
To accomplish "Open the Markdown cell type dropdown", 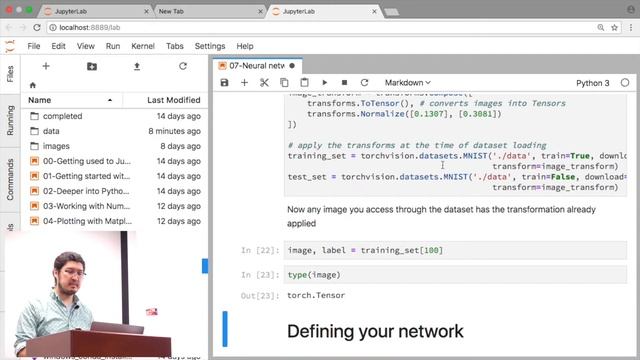I will [407, 83].
